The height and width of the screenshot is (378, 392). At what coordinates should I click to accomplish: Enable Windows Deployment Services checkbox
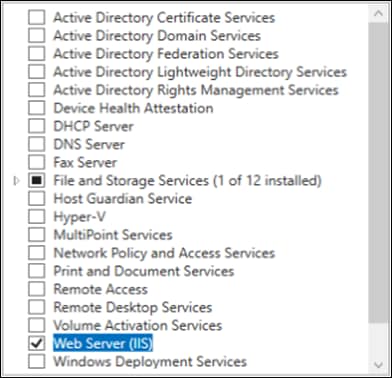click(37, 361)
